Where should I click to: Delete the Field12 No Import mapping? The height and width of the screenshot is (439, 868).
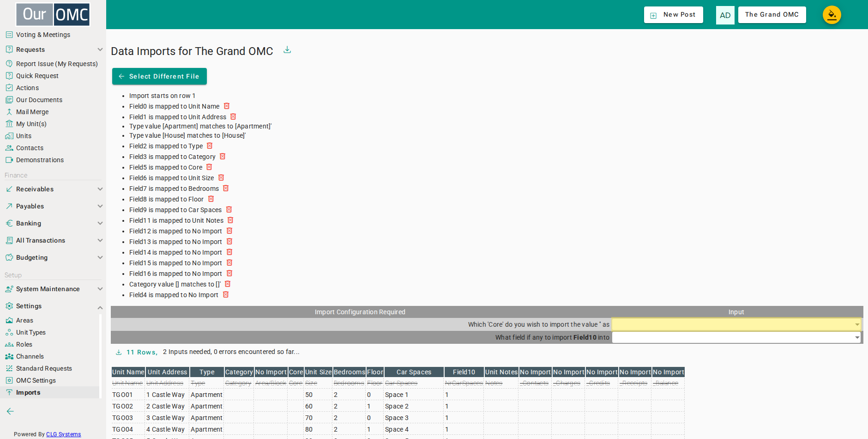pyautogui.click(x=229, y=231)
